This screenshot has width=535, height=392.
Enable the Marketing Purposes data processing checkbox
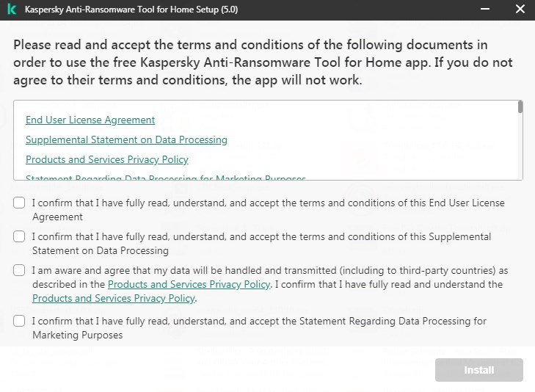[19, 321]
